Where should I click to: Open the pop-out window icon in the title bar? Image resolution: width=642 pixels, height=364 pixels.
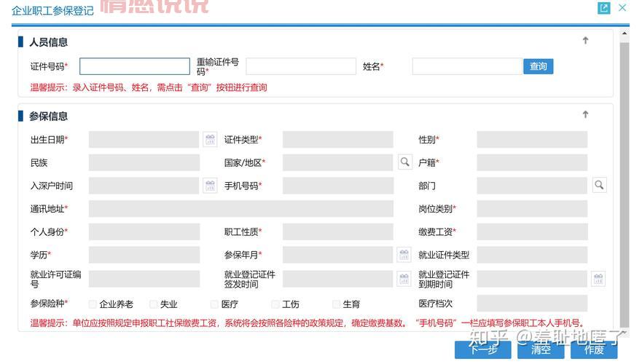pos(603,8)
